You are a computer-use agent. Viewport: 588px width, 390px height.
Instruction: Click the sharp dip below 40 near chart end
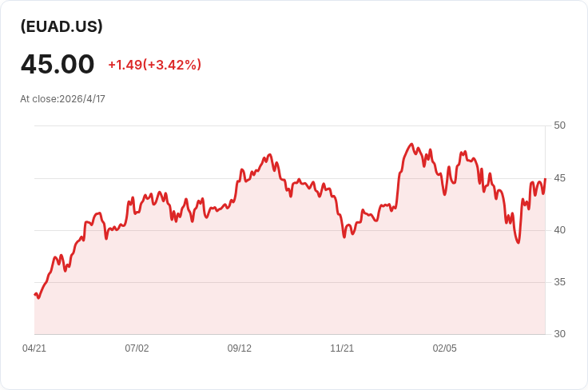pos(518,243)
